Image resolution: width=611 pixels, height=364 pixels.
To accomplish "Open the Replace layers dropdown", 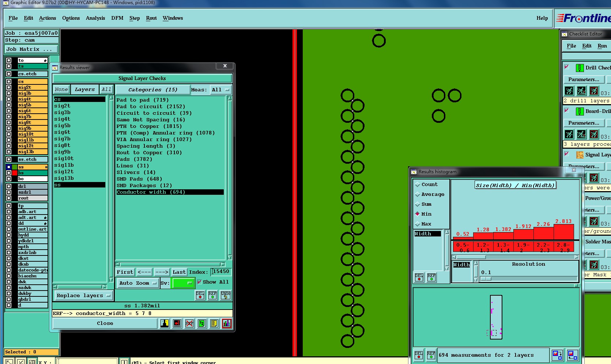I will point(83,295).
